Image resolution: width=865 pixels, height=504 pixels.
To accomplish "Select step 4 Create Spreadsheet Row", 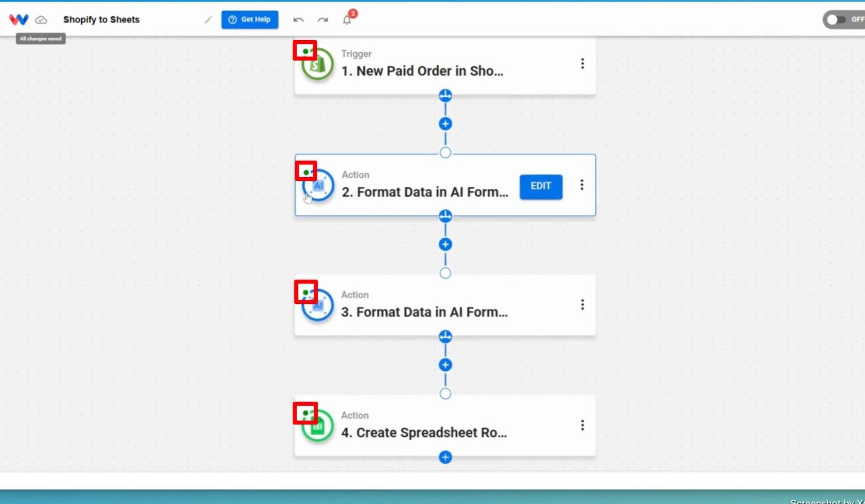I will pyautogui.click(x=424, y=433).
